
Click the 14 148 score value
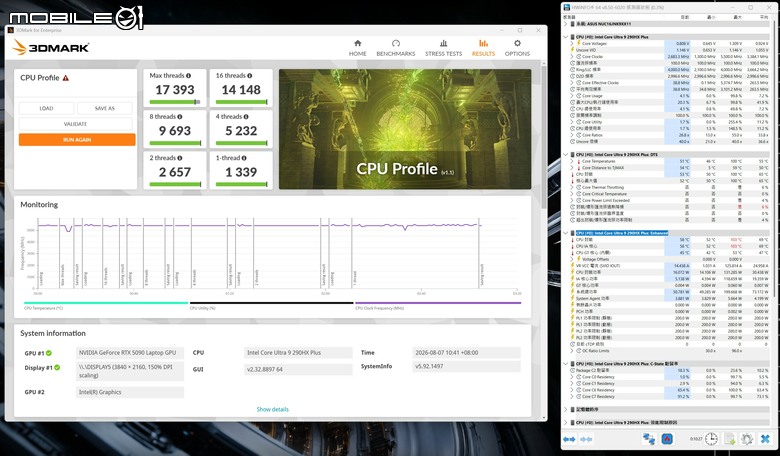tap(241, 90)
